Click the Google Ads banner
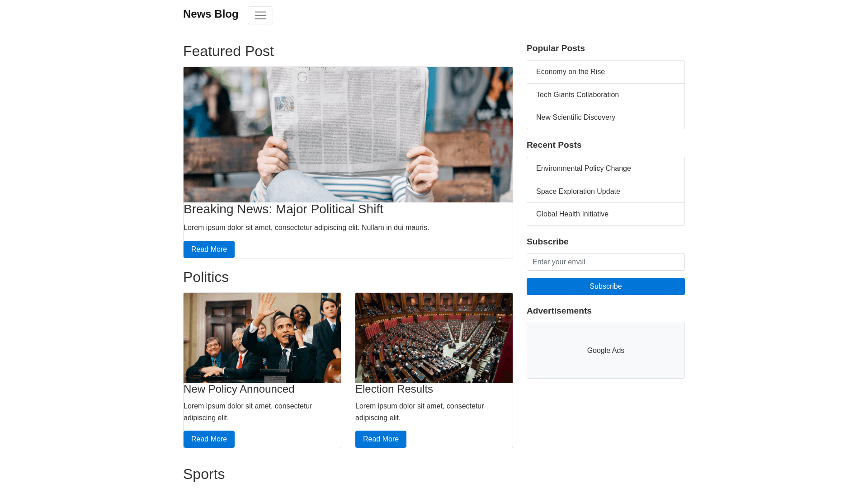 pos(605,351)
